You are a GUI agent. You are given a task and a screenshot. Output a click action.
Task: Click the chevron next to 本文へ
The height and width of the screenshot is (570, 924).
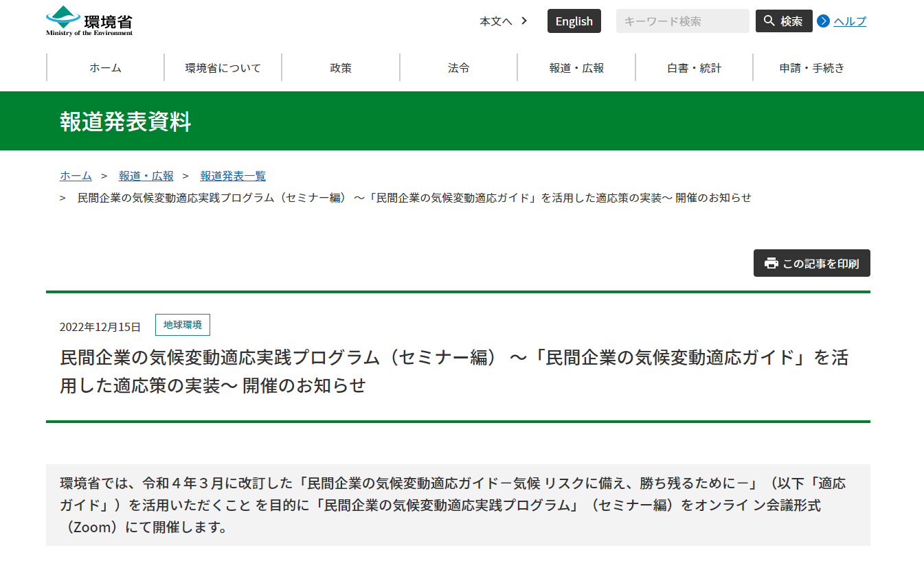pyautogui.click(x=522, y=21)
